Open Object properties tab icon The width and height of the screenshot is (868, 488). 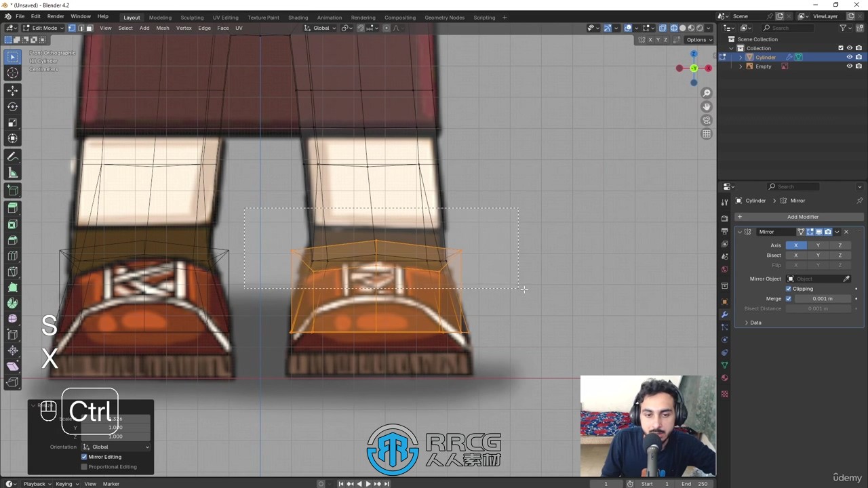724,302
